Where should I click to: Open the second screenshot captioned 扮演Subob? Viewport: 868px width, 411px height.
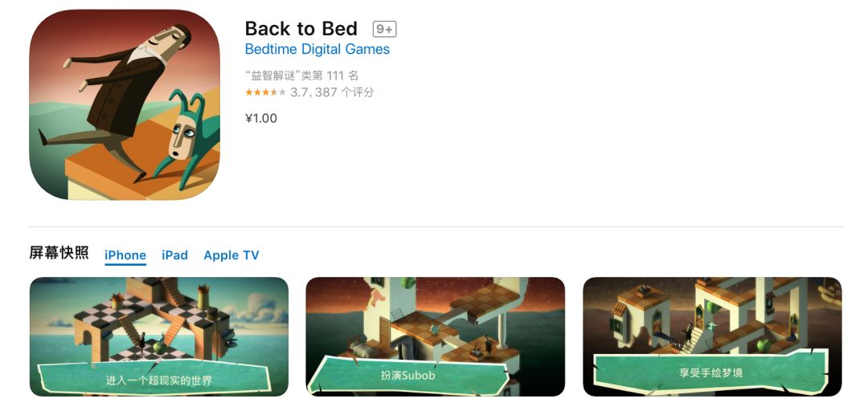pyautogui.click(x=435, y=336)
